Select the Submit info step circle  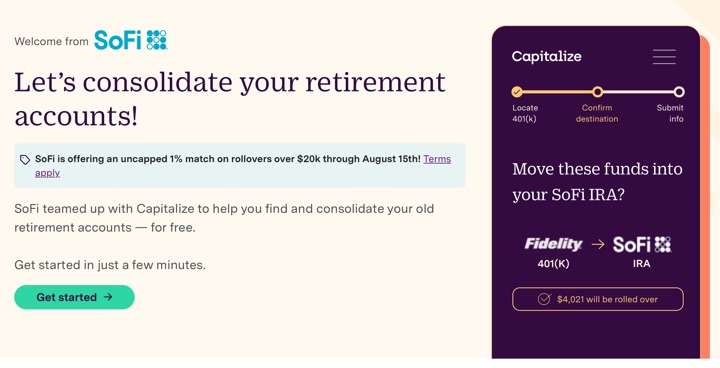[x=679, y=92]
